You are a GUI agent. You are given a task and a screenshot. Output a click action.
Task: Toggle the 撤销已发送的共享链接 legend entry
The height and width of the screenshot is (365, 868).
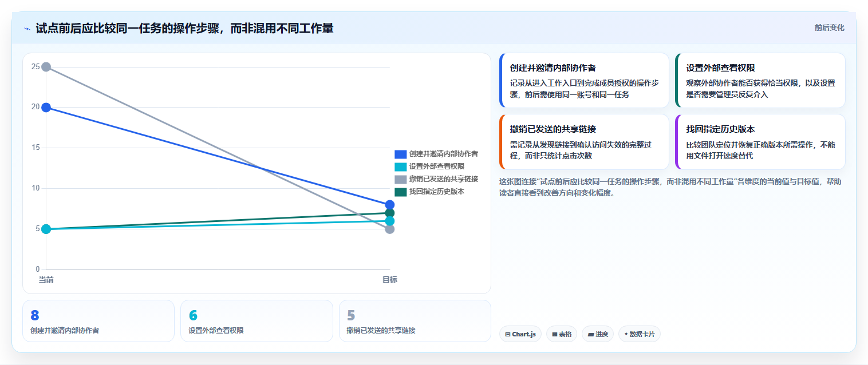436,179
